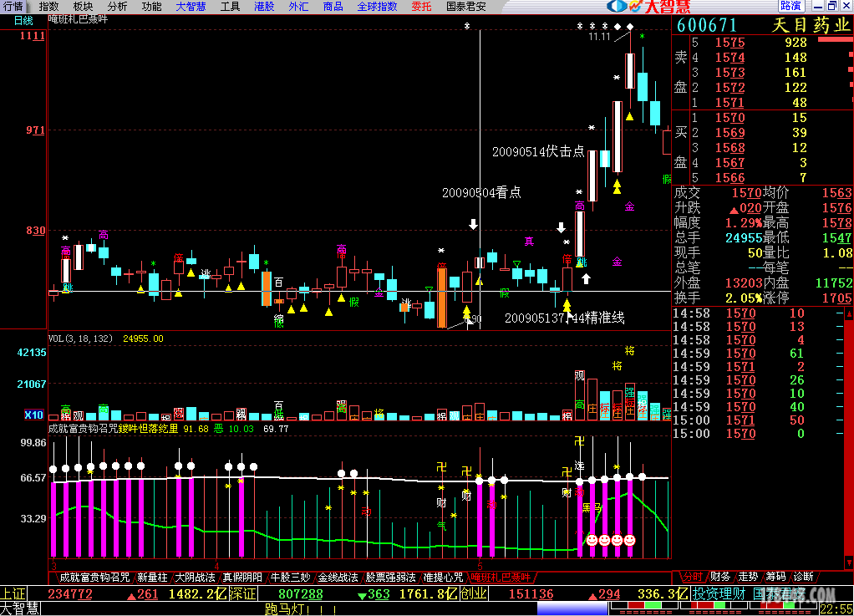Switch to the 筹码 tab
Screen dimensions: 854x616
click(775, 577)
